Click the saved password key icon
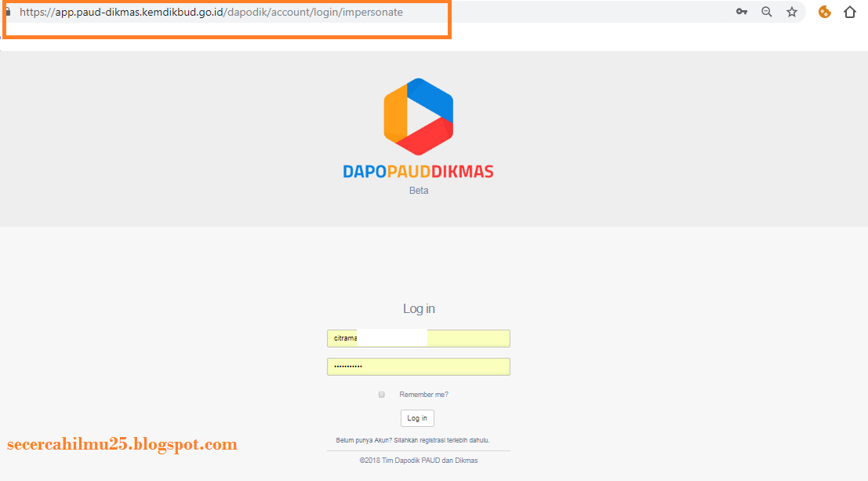This screenshot has height=481, width=868. coord(741,12)
